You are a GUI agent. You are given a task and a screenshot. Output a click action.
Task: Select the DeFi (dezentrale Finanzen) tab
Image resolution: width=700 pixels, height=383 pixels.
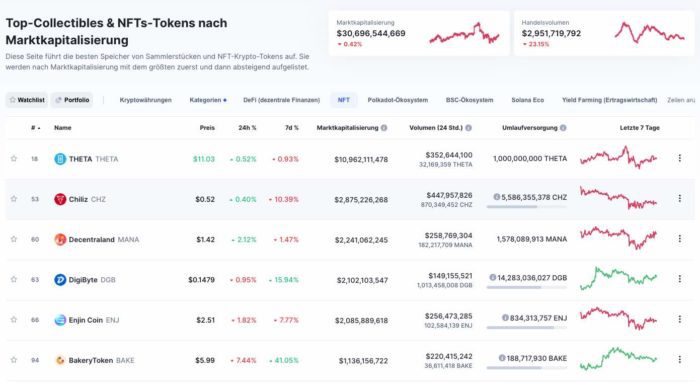point(282,100)
